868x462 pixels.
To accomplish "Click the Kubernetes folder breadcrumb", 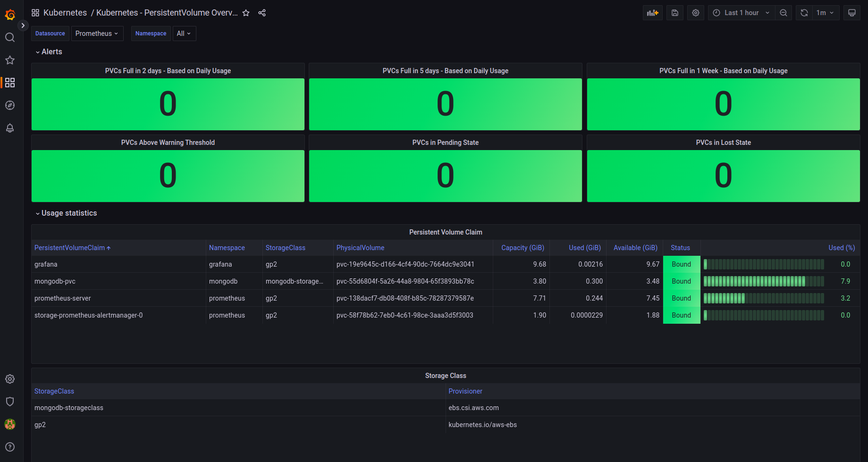I will coord(65,13).
